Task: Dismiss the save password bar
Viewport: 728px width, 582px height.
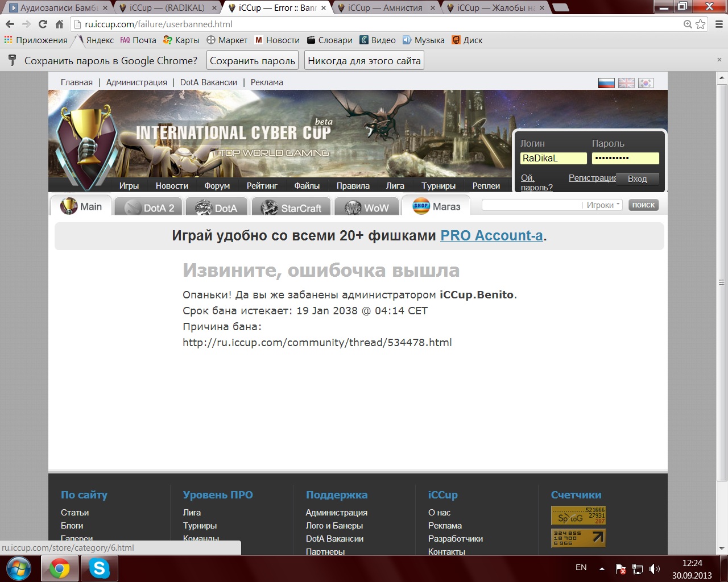Action: [x=719, y=60]
